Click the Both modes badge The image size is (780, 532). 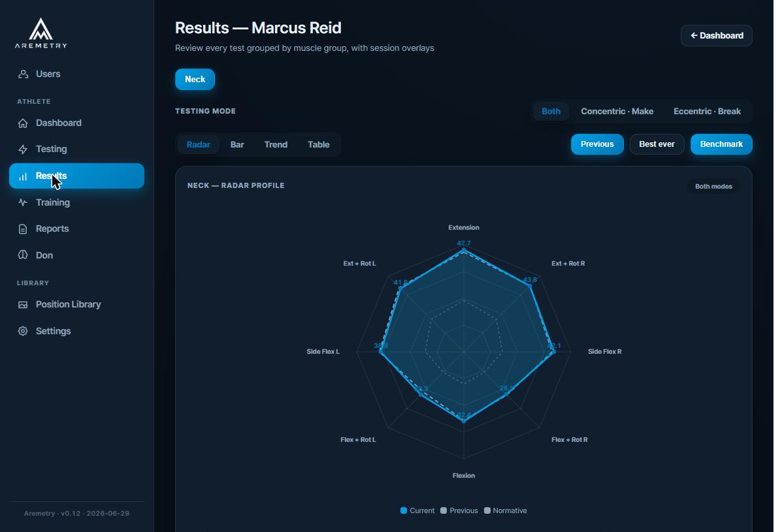click(x=713, y=187)
